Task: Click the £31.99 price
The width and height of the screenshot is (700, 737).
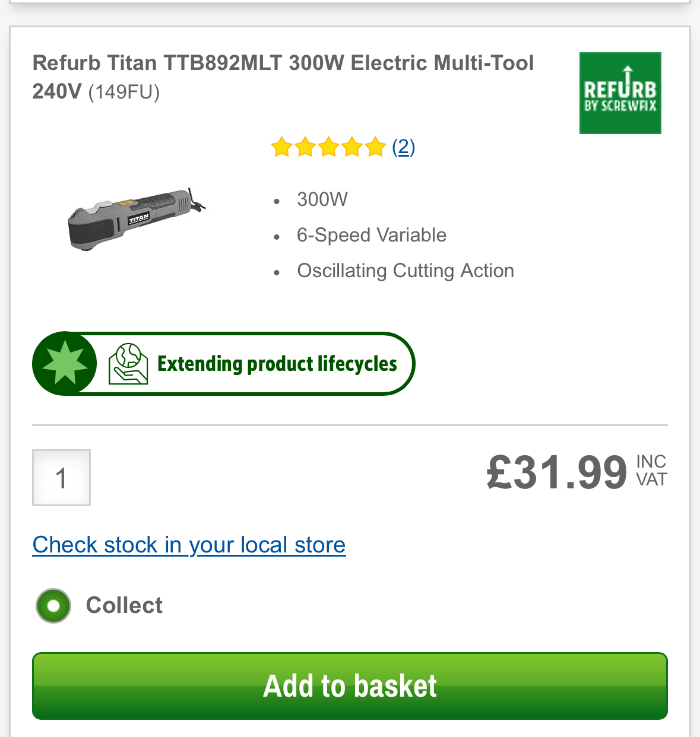Action: coord(556,472)
